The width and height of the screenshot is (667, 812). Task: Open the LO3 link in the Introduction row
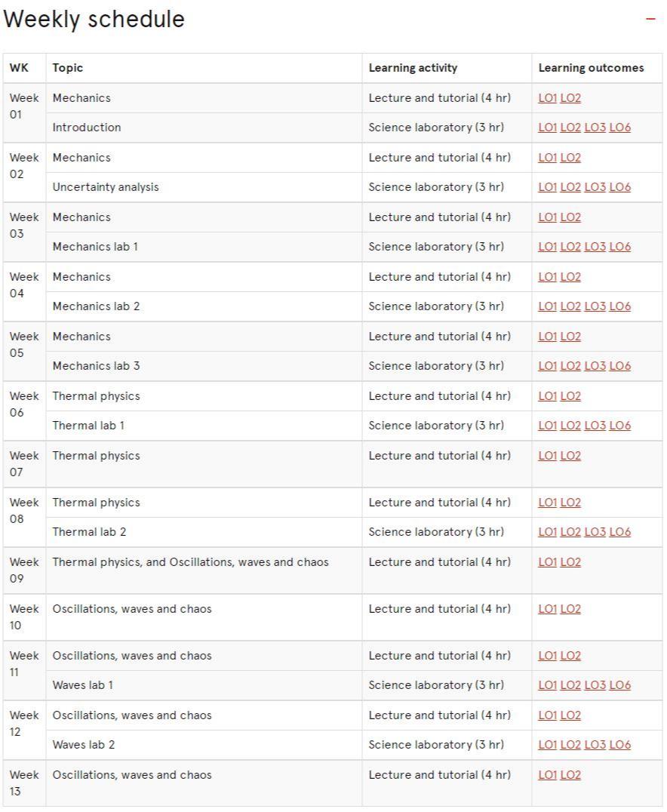pyautogui.click(x=595, y=128)
